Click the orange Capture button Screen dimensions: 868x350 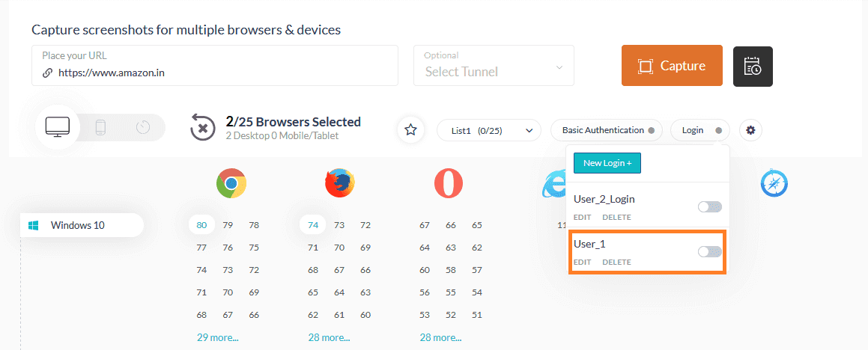(x=672, y=66)
